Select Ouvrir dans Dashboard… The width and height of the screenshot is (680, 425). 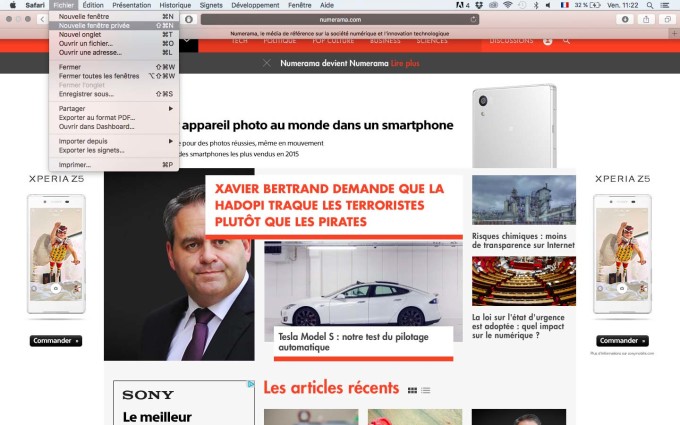(x=114, y=127)
